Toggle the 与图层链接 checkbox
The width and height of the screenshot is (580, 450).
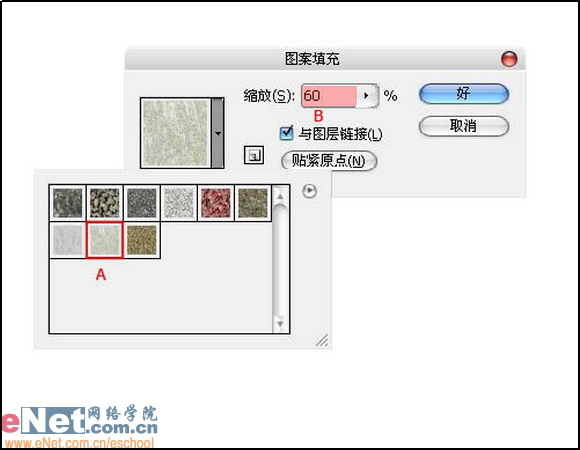(x=287, y=133)
